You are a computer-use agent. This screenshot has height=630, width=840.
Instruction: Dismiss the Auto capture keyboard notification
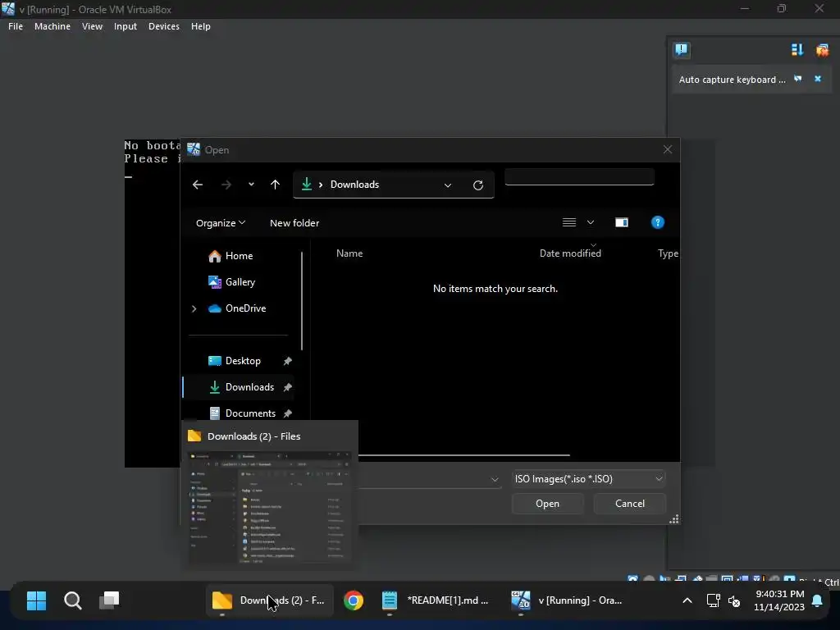818,79
